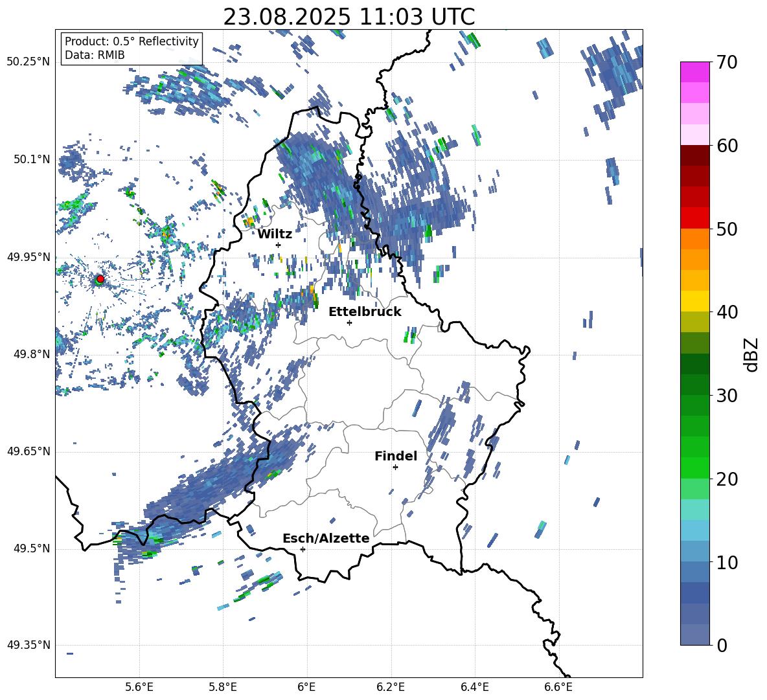Click the 50.1°N latitude label
The height and width of the screenshot is (700, 767).
pos(31,159)
